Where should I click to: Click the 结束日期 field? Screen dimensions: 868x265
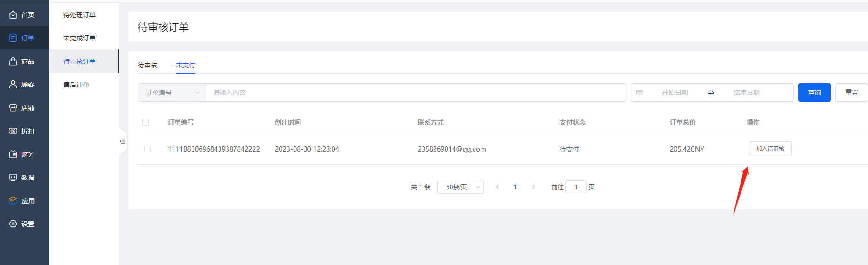(x=747, y=93)
